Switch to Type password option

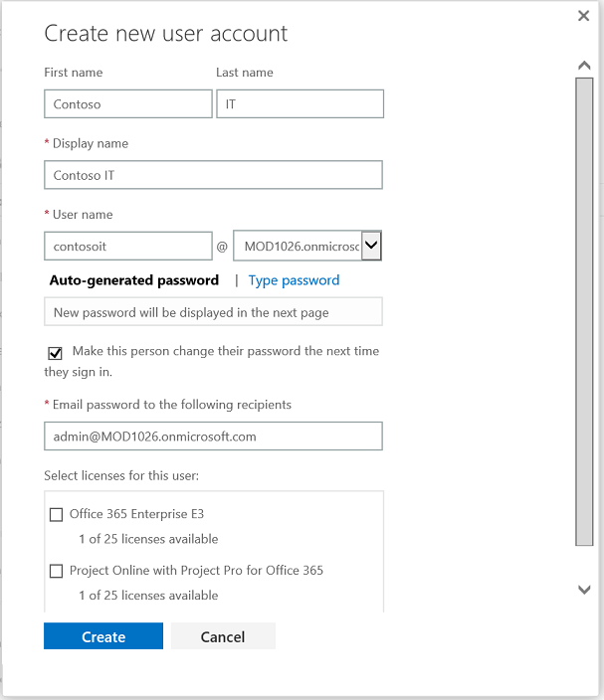point(294,280)
